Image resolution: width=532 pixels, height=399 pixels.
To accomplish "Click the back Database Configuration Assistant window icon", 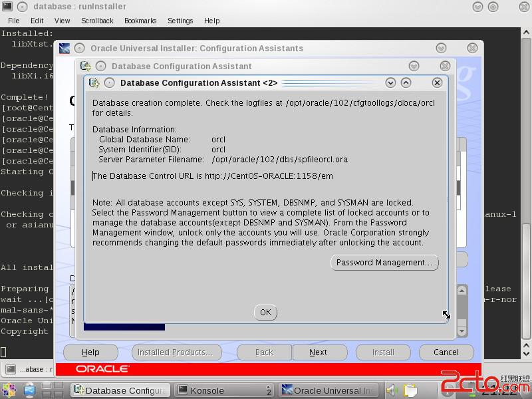I will tap(85, 66).
